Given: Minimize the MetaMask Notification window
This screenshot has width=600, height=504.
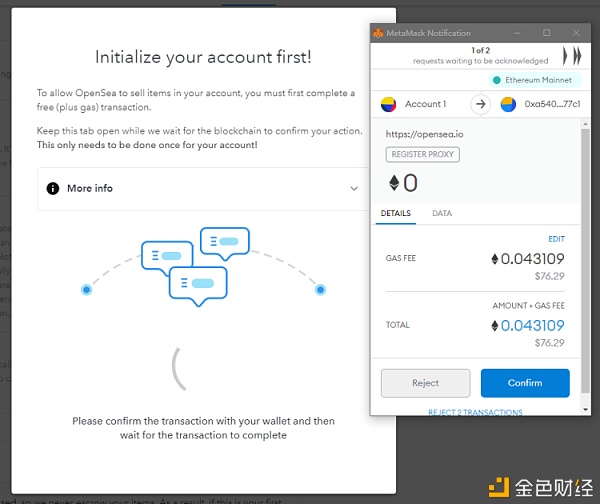Looking at the screenshot, I should (517, 33).
